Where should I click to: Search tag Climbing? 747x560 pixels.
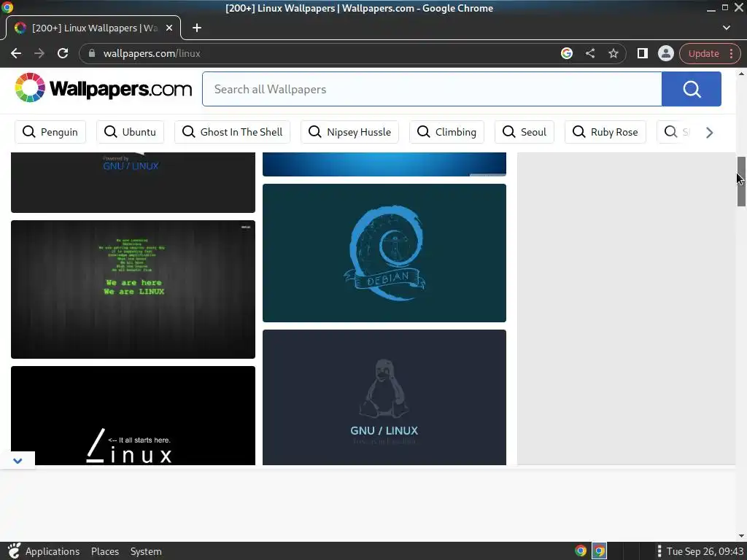tap(447, 132)
